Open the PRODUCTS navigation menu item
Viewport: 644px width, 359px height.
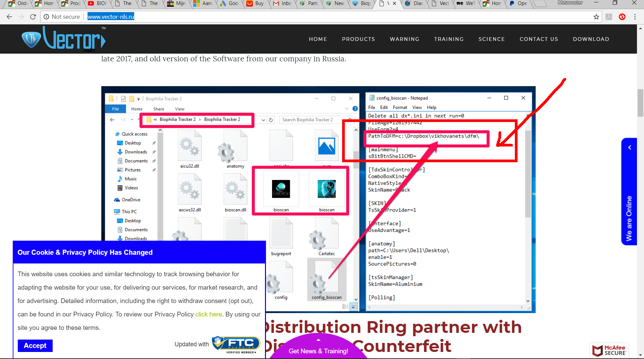click(358, 39)
